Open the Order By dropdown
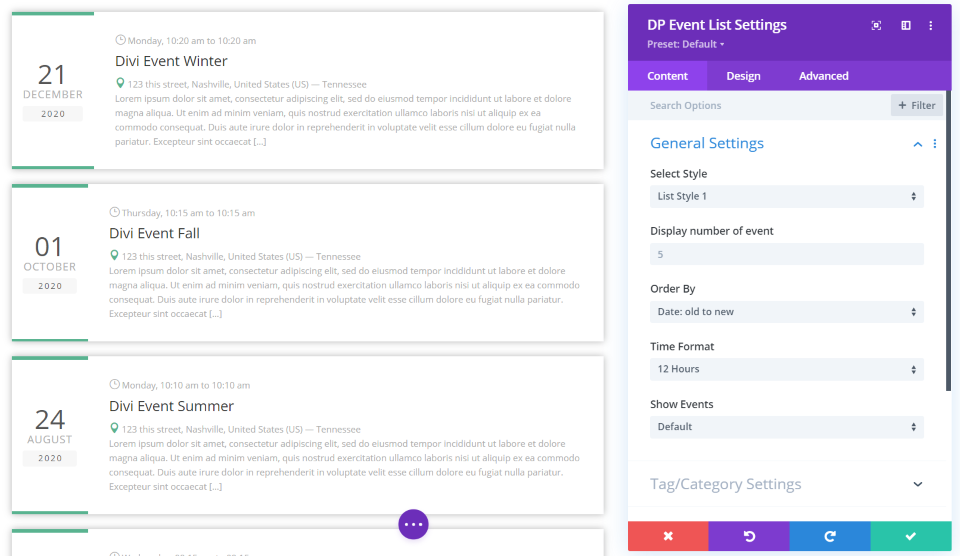 pyautogui.click(x=786, y=312)
